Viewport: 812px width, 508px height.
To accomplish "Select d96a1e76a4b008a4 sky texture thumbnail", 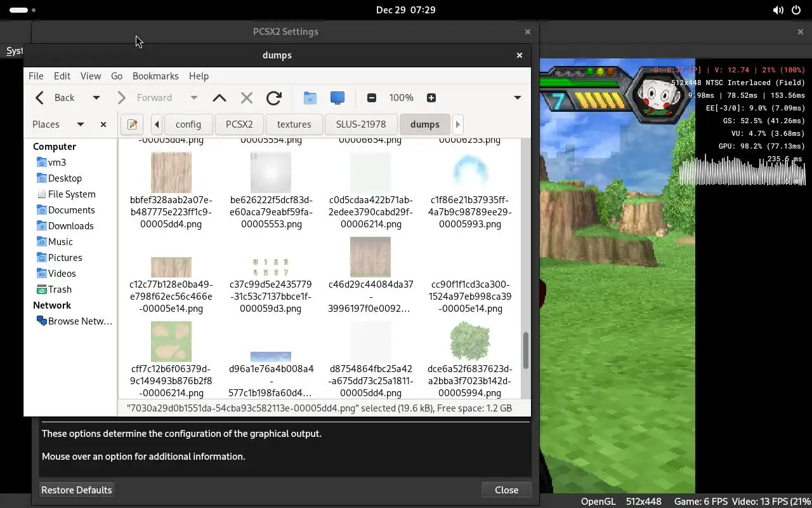I will [271, 356].
